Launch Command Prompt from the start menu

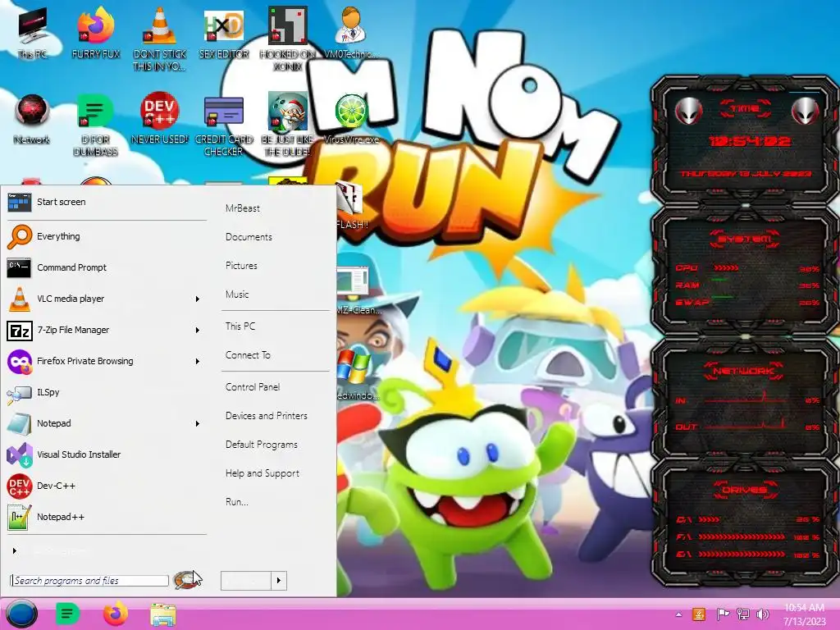point(106,267)
